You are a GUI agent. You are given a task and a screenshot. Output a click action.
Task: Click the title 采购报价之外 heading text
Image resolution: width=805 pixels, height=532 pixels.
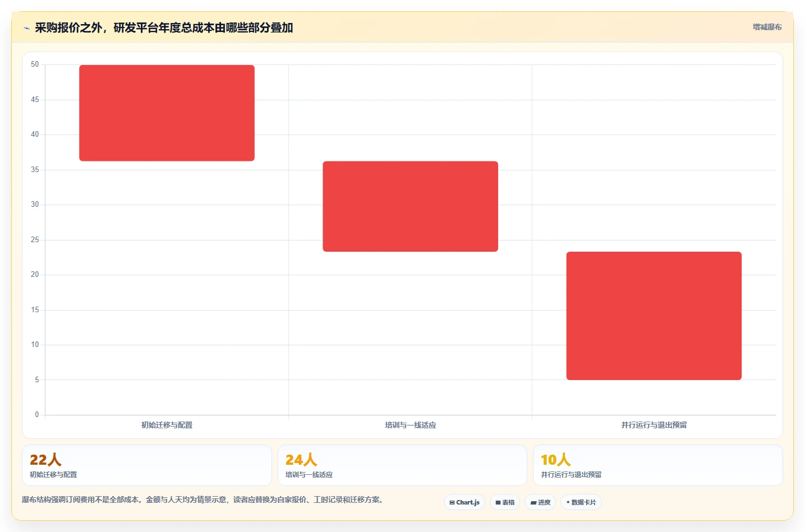pos(164,27)
